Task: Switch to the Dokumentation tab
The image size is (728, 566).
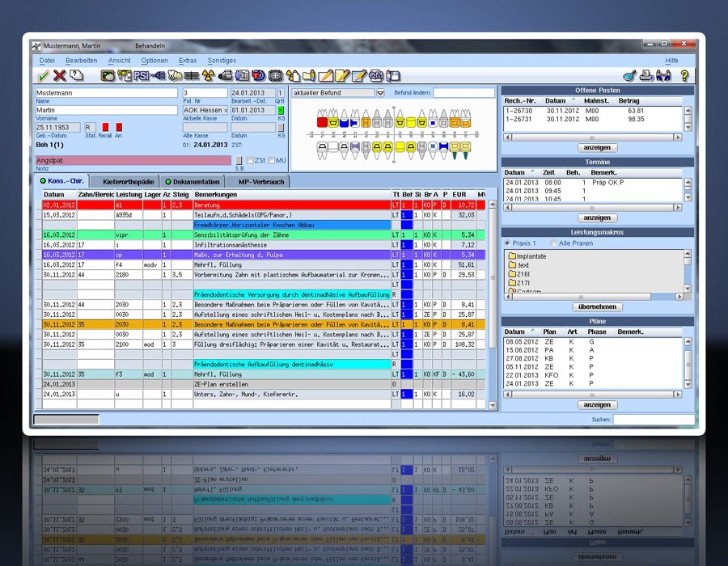Action: [193, 182]
